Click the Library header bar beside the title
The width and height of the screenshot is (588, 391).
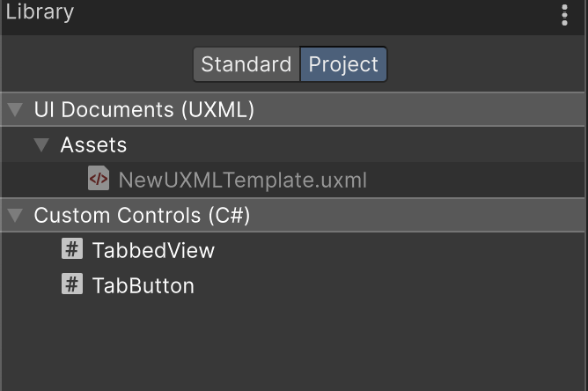[315, 17]
